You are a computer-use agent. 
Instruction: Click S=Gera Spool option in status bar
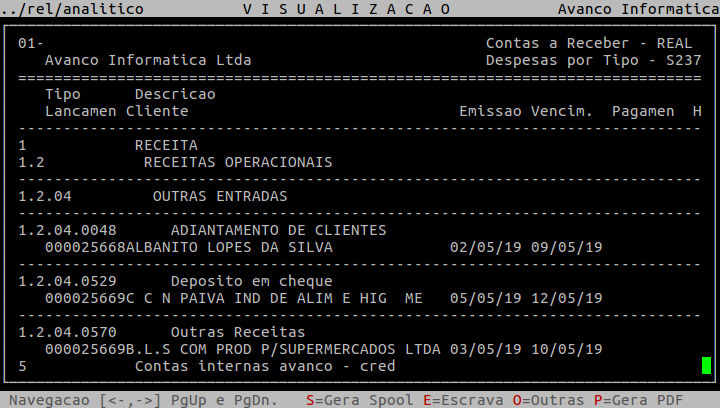(354, 400)
